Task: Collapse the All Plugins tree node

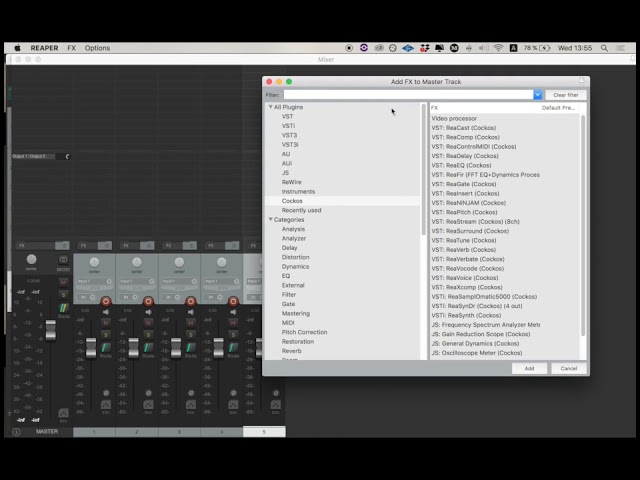Action: [270, 107]
